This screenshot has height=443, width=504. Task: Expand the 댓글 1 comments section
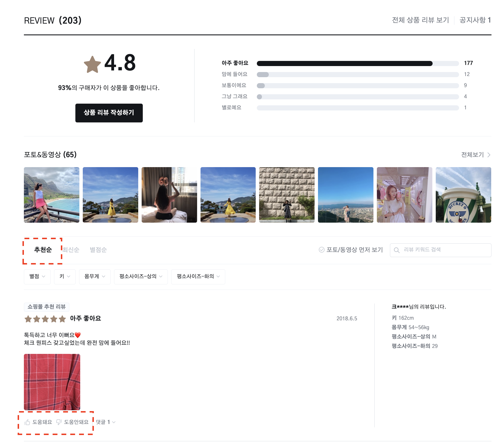tap(106, 422)
